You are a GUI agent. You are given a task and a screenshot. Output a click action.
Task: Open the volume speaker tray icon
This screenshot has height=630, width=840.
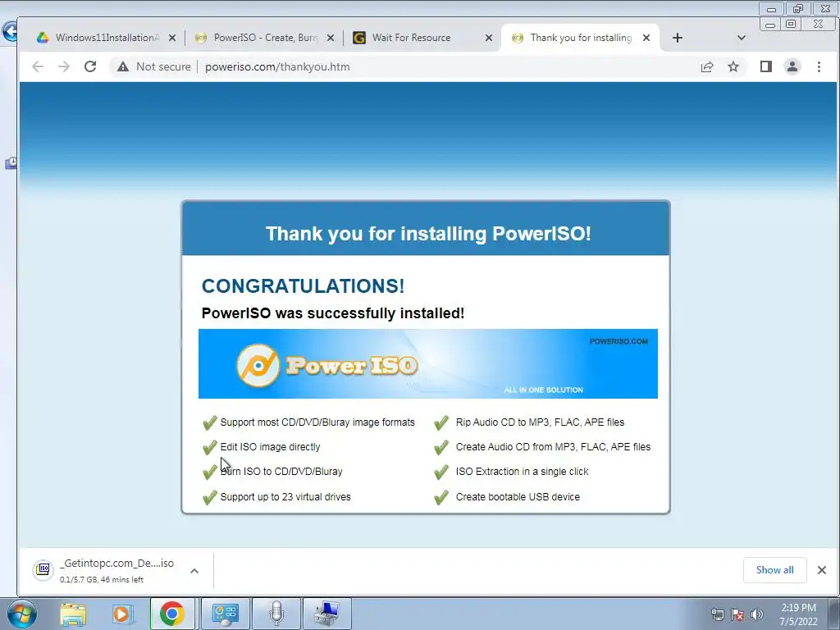(x=757, y=614)
